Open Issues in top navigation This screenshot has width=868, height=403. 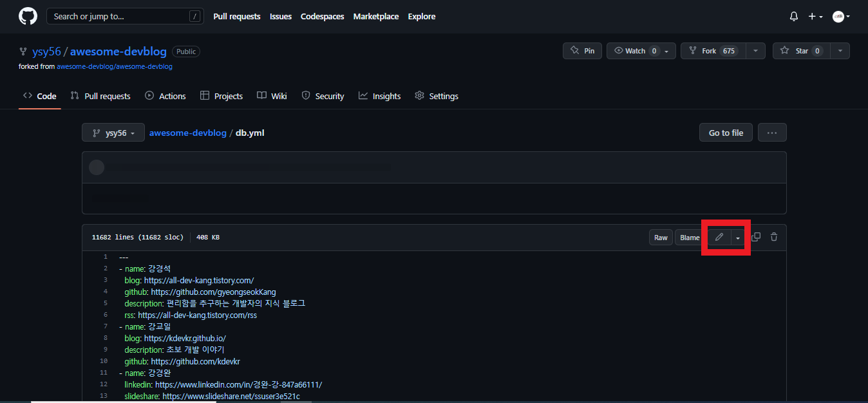coord(281,16)
